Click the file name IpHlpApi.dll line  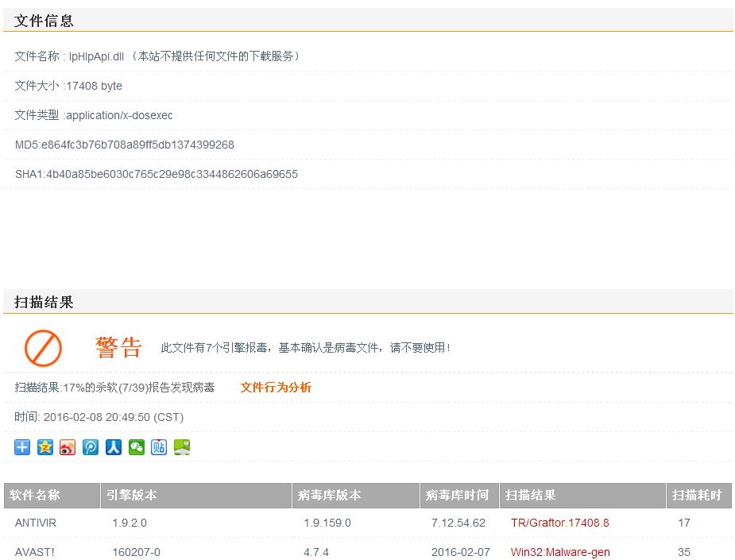[x=157, y=56]
